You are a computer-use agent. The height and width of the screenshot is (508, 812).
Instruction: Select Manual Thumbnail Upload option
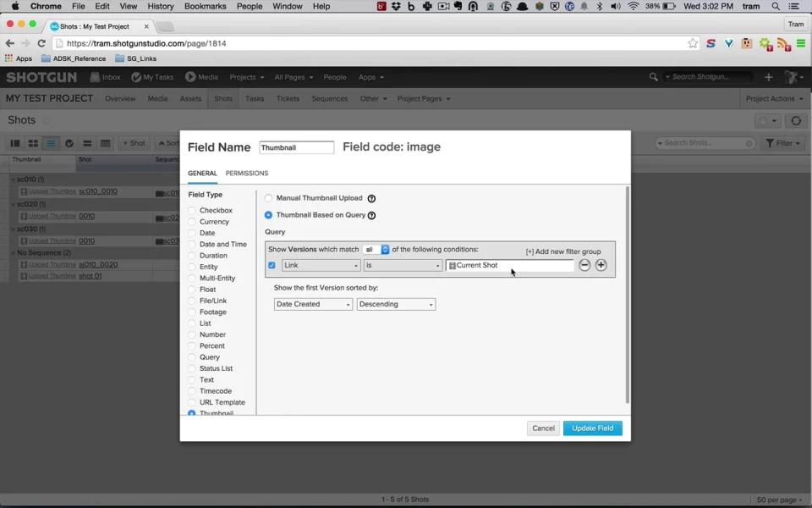pyautogui.click(x=268, y=198)
